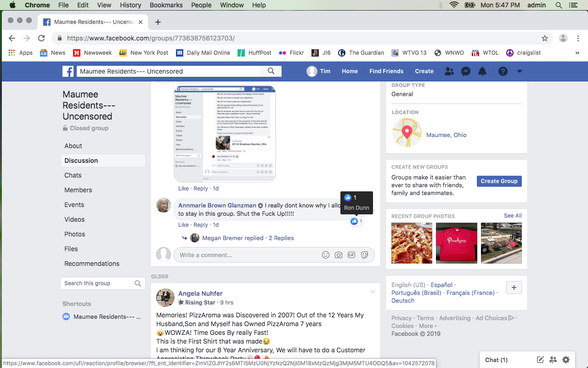Expand Facebook account dropdown arrow

(x=520, y=71)
